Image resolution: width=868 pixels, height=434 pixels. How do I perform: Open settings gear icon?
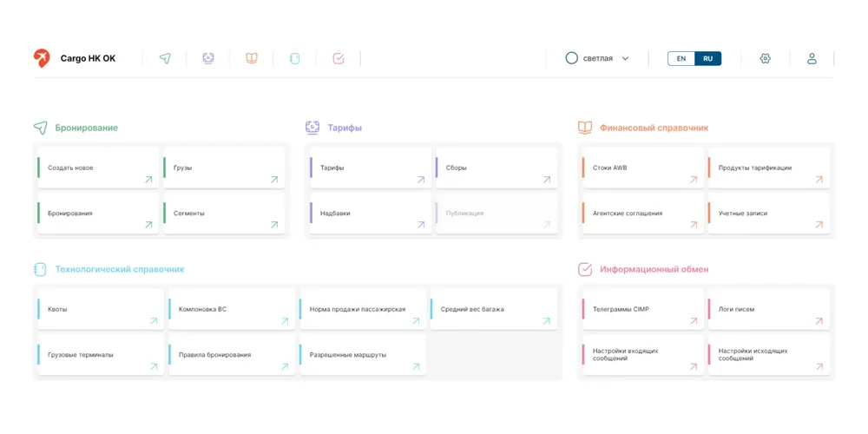coord(765,58)
